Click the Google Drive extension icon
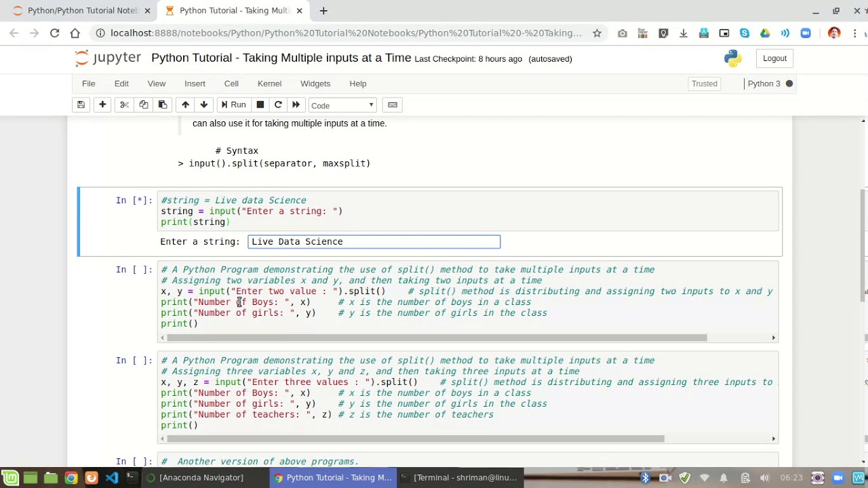 point(765,33)
